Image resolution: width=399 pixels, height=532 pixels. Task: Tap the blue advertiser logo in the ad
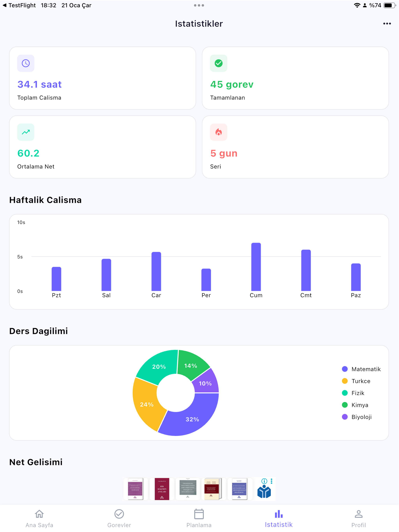(x=264, y=492)
